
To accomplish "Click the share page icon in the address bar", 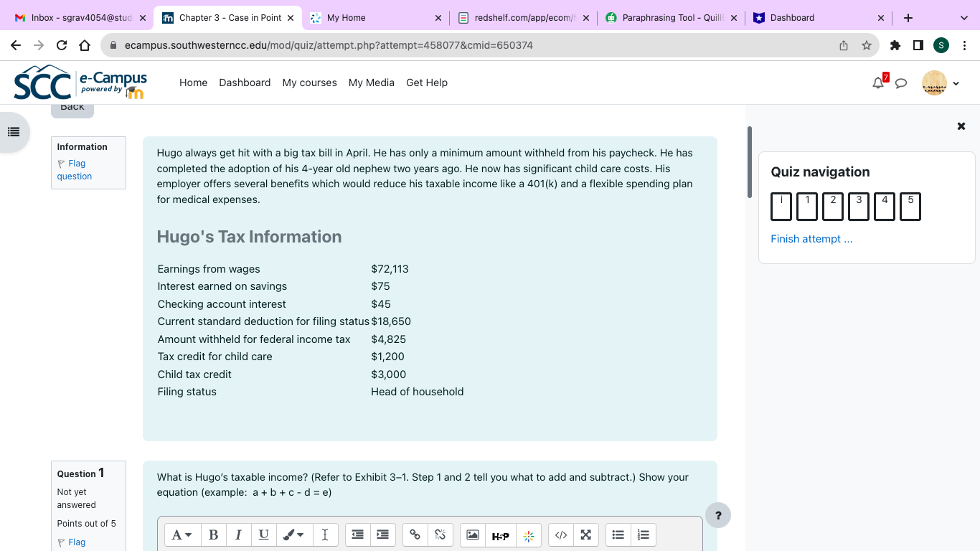I will [844, 45].
